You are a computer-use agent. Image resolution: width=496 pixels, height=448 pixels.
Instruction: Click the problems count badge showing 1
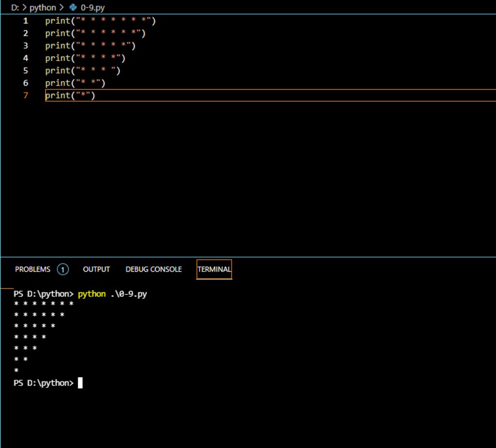(x=62, y=270)
